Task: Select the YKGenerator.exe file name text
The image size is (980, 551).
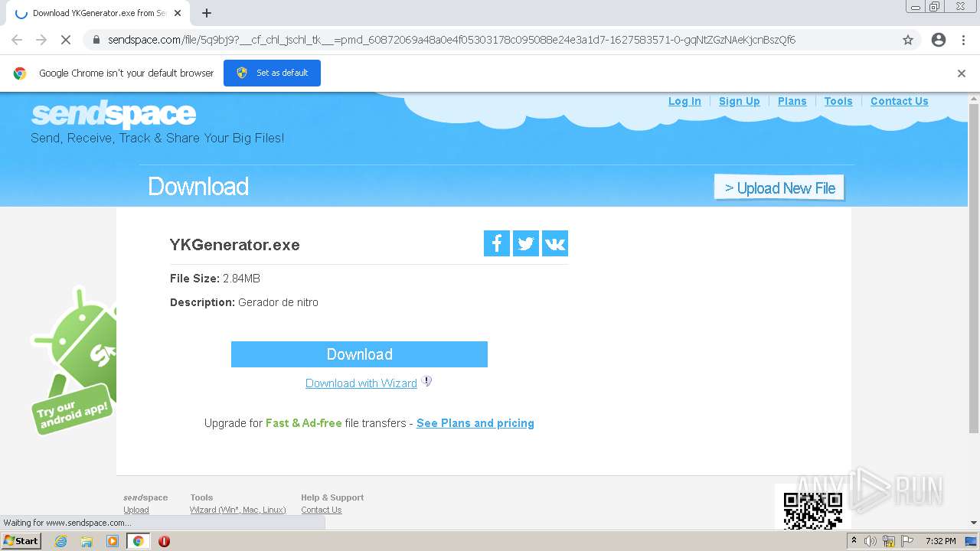Action: pyautogui.click(x=235, y=245)
